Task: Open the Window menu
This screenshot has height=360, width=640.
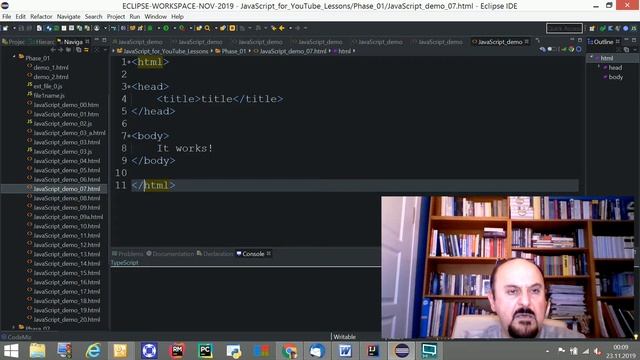Action: tap(156, 17)
